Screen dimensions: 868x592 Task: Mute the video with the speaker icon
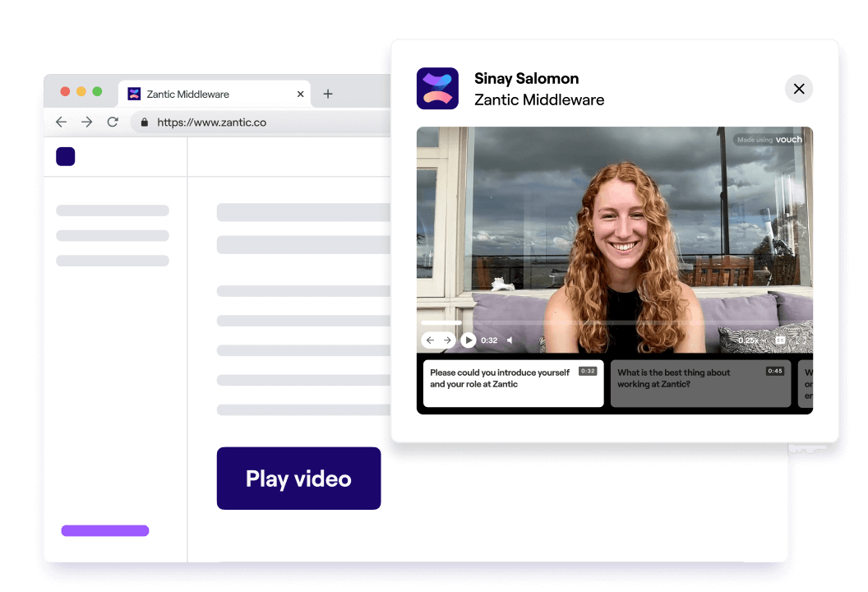coord(510,340)
